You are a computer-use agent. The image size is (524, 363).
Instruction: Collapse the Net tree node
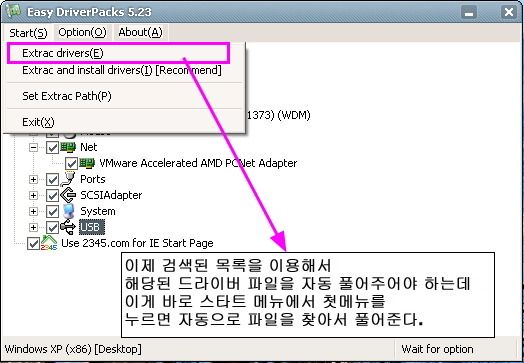point(33,147)
